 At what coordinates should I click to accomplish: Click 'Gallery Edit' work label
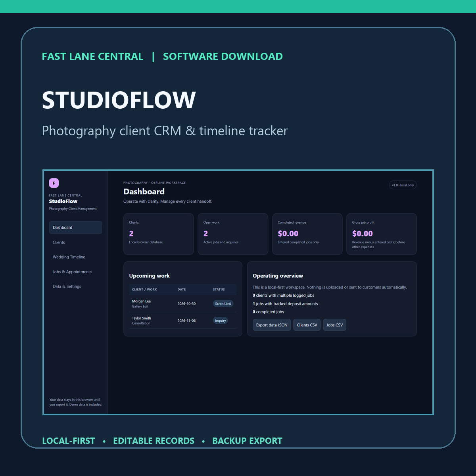[x=140, y=307]
